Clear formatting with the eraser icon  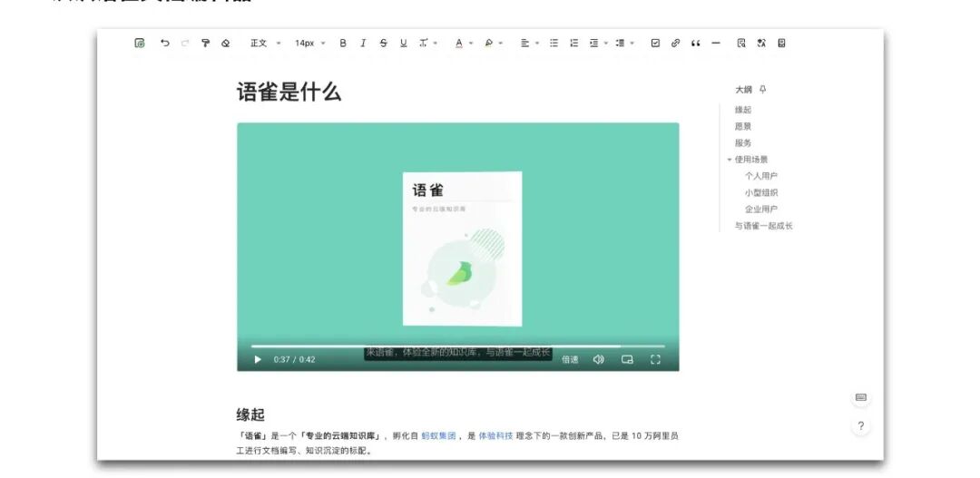226,44
